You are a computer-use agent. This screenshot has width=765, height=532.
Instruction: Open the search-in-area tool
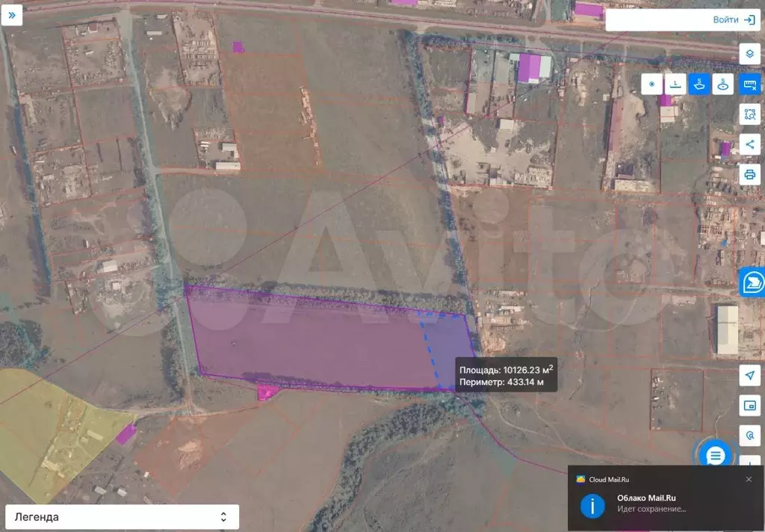click(x=750, y=115)
